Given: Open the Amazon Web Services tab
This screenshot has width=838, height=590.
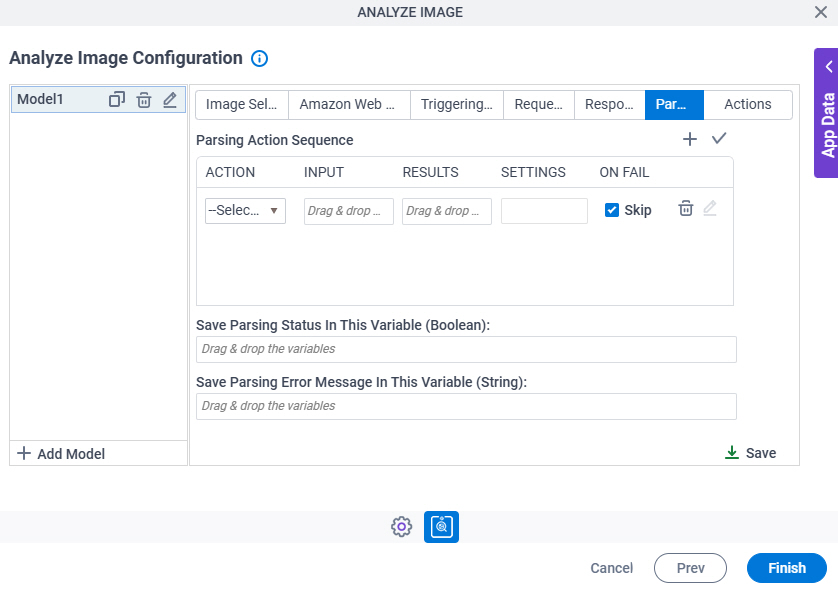Looking at the screenshot, I should pos(349,104).
